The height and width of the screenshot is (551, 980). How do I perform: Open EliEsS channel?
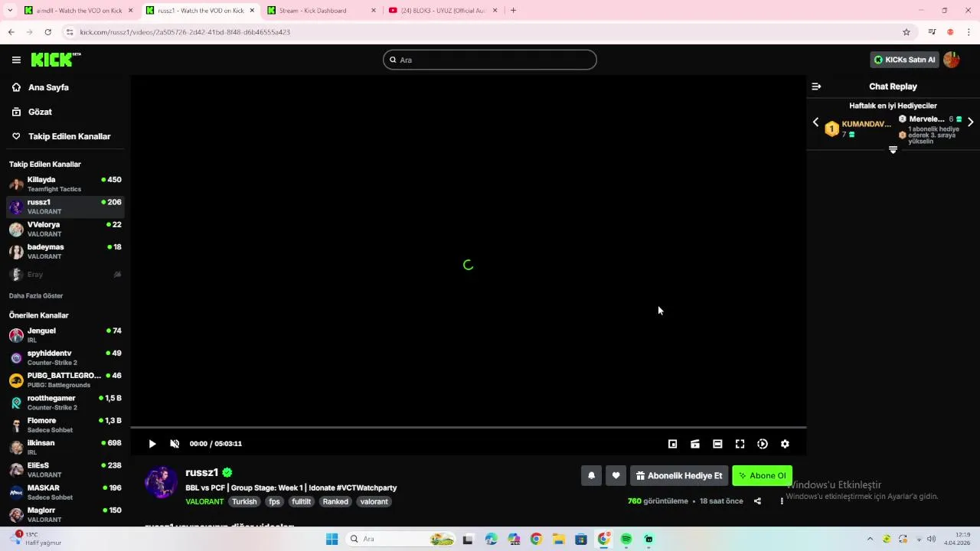(65, 469)
